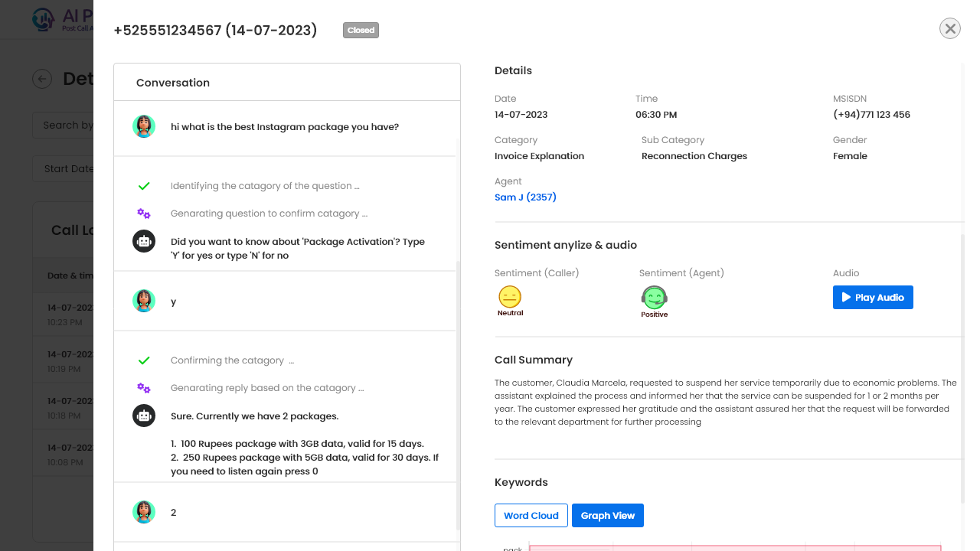Click the Closed status badge
This screenshot has width=980, height=551.
361,31
